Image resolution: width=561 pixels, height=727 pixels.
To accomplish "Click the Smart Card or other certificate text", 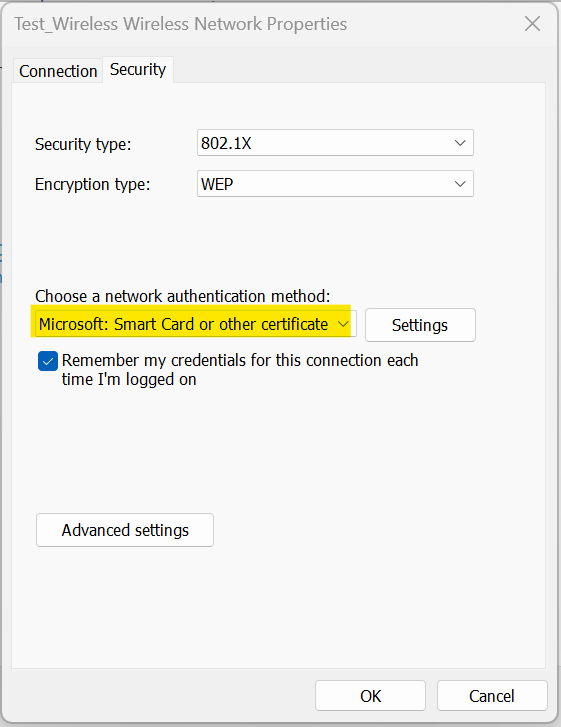I will click(x=221, y=324).
